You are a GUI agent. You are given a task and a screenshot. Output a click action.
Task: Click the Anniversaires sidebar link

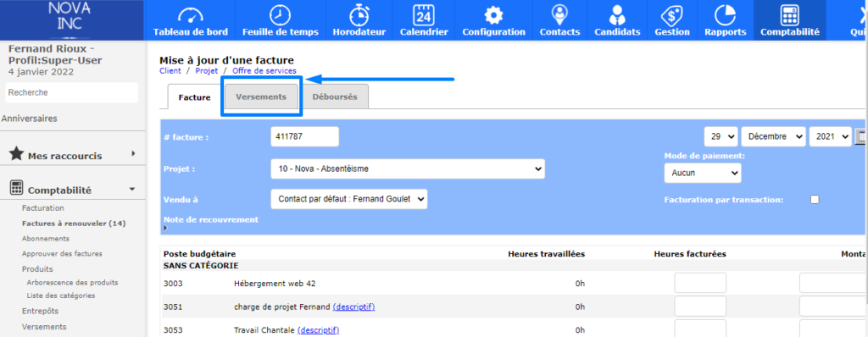30,119
